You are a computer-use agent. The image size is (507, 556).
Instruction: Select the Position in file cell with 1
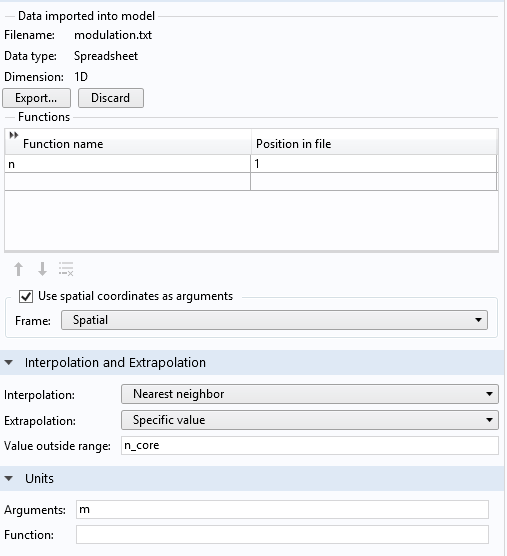coord(374,164)
